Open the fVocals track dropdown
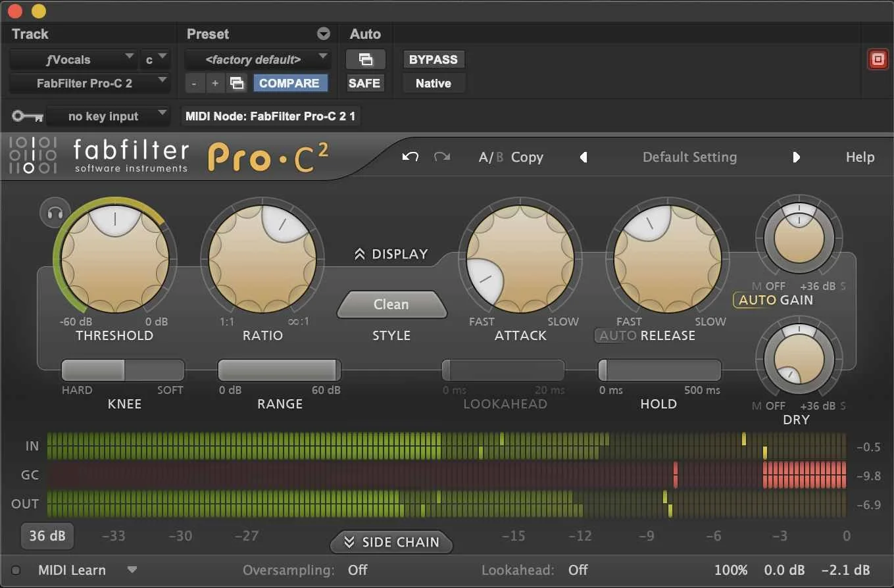Image resolution: width=894 pixels, height=588 pixels. 72,59
